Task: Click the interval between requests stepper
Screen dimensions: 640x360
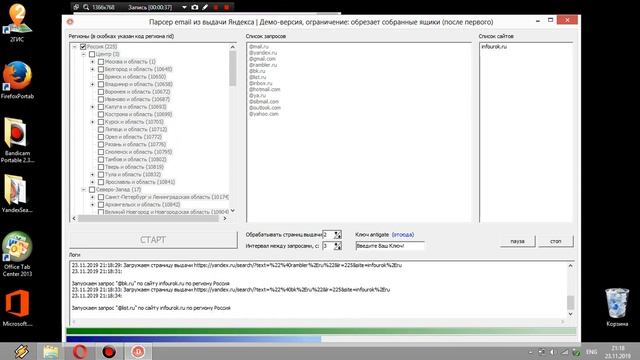Action: coord(338,246)
